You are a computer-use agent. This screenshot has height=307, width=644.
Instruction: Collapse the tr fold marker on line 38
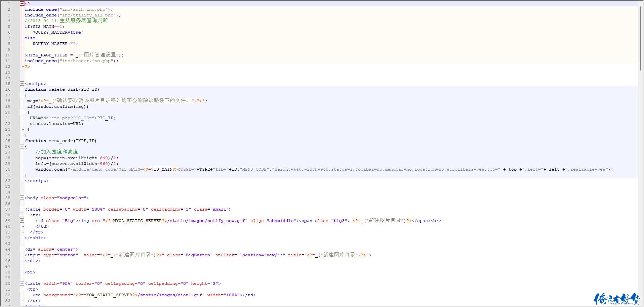(x=22, y=215)
